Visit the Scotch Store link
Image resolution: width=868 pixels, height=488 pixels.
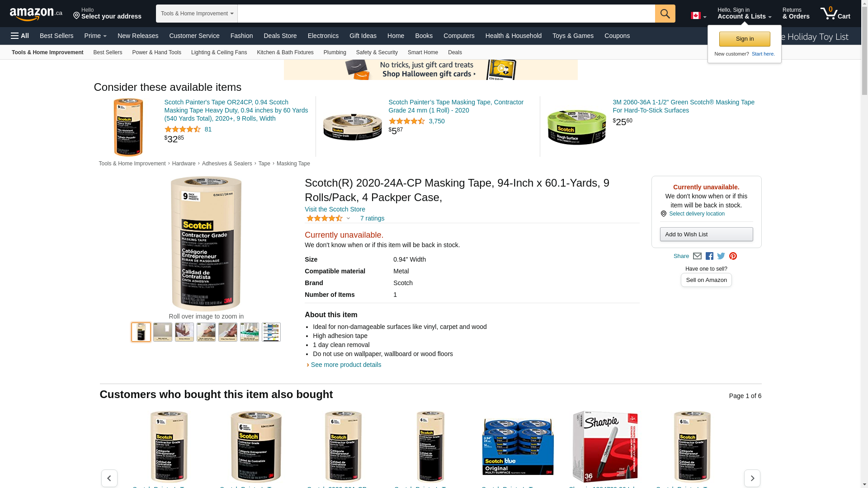point(335,209)
